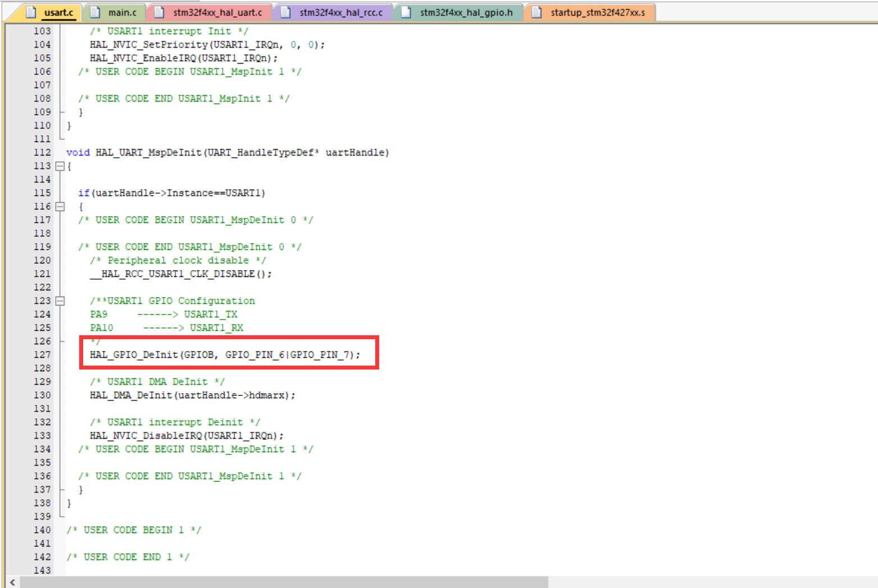The image size is (878, 588).
Task: Click line number 104 in the margin
Action: point(42,44)
